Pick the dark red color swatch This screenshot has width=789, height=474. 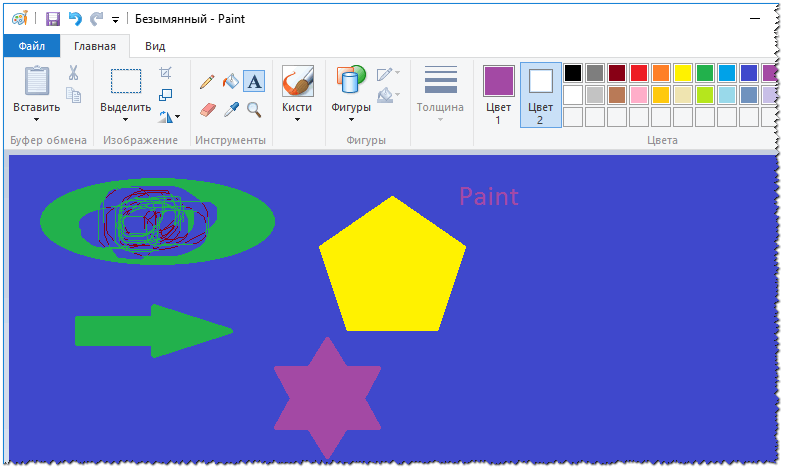coord(617,73)
